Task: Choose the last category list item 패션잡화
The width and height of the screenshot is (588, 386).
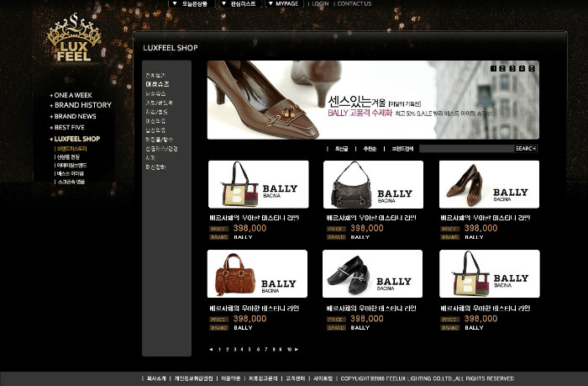Action: point(155,167)
